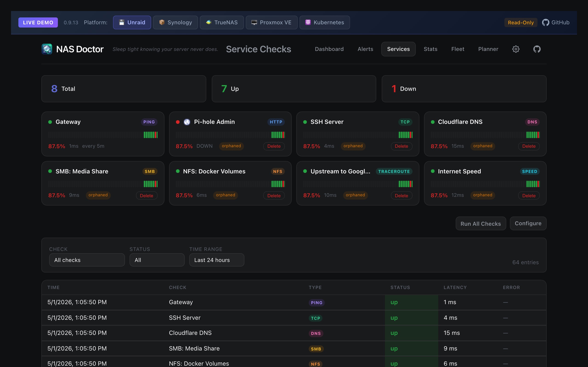Screen dimensions: 588x367
Task: Click the GitHub link icon in demo bar
Action: tap(546, 22)
